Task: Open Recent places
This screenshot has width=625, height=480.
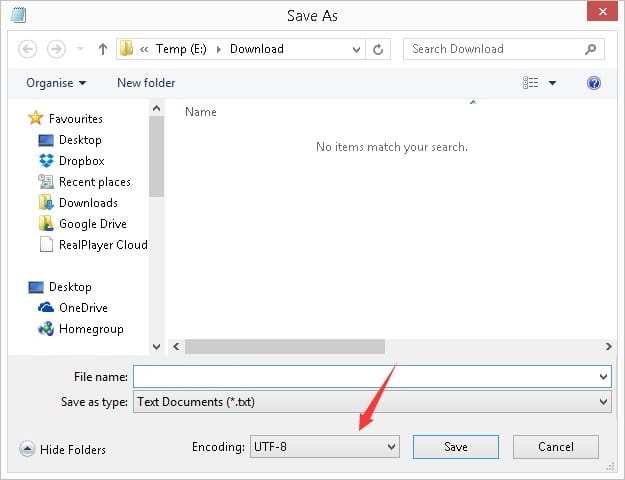Action: (95, 182)
